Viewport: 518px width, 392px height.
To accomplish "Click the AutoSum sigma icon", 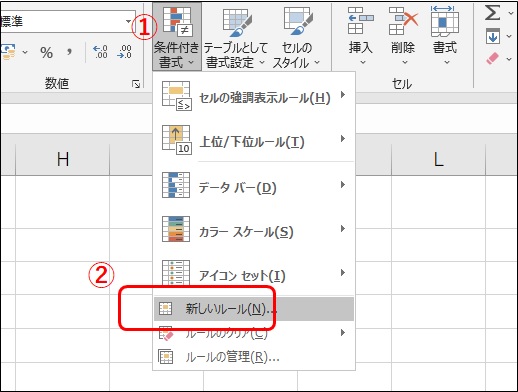I will coord(492,13).
